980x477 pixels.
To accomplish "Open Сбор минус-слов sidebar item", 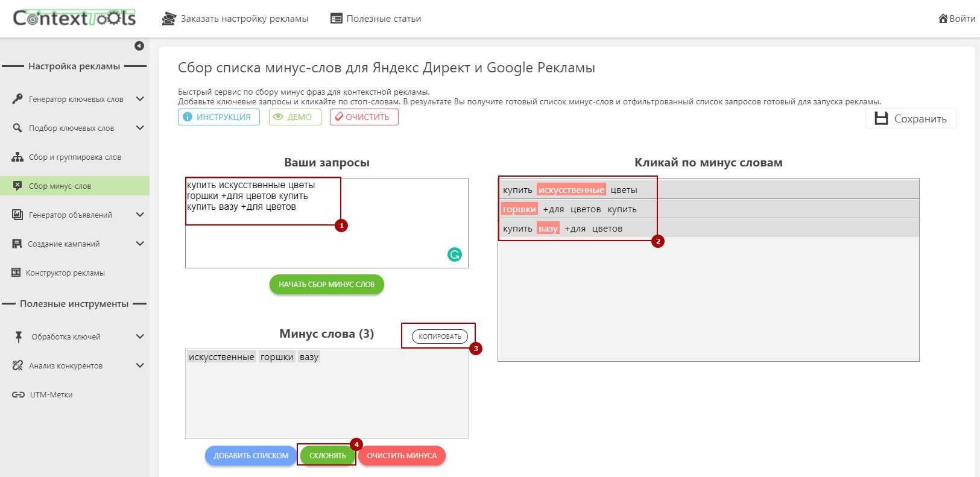I will (x=60, y=186).
